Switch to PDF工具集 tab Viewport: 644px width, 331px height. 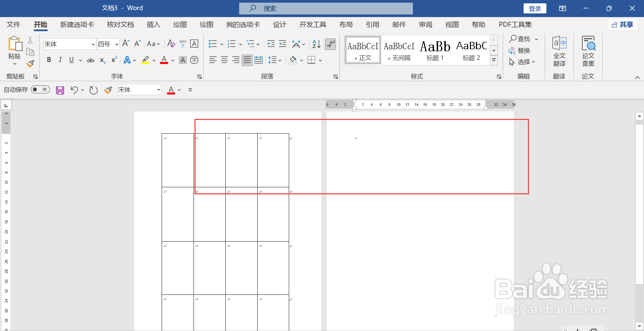pos(515,24)
